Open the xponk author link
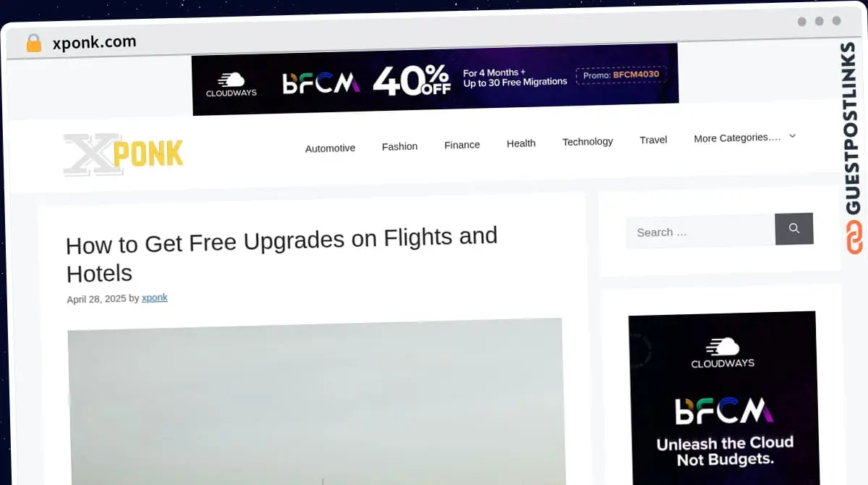This screenshot has width=868, height=485. pyautogui.click(x=155, y=298)
